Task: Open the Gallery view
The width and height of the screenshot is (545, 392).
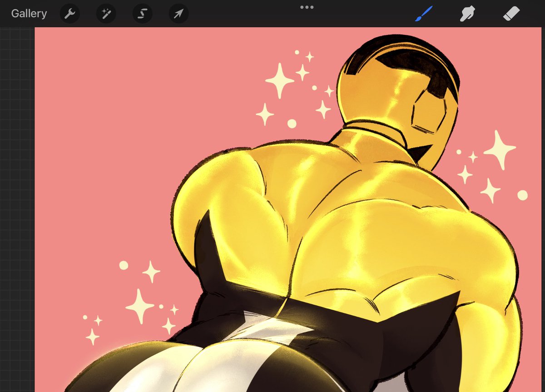Action: click(x=29, y=14)
